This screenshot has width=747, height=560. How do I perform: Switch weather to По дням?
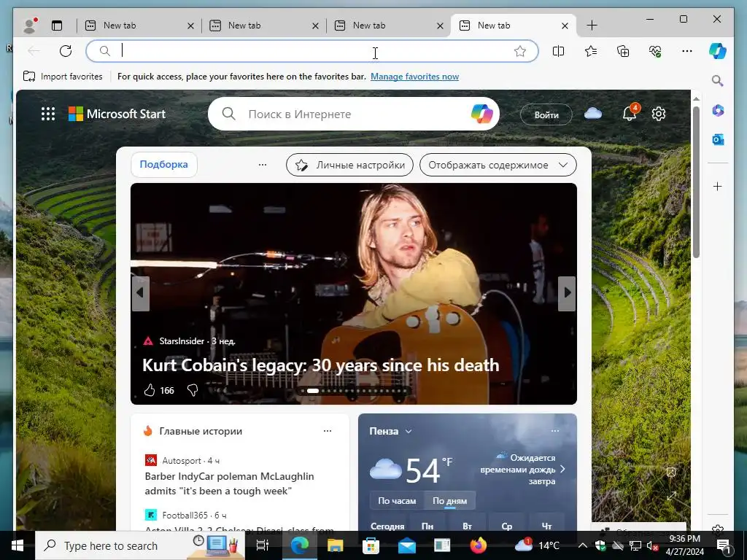[449, 501]
